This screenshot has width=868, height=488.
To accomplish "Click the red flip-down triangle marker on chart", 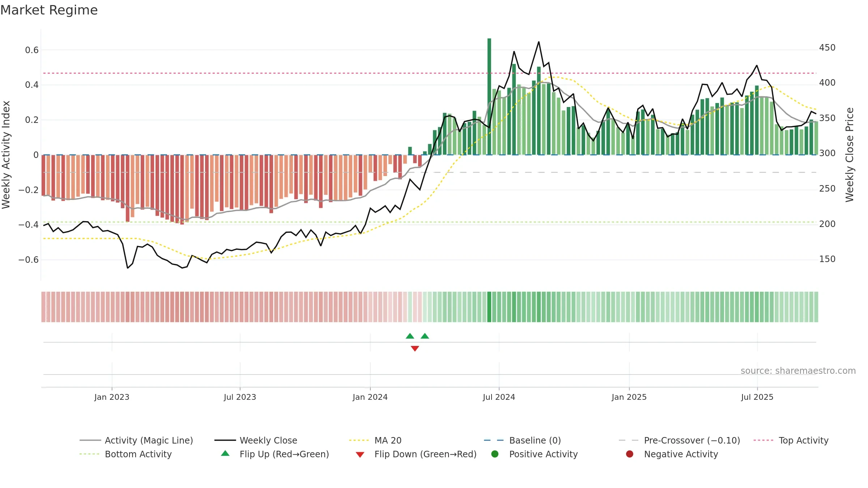I will click(x=415, y=348).
